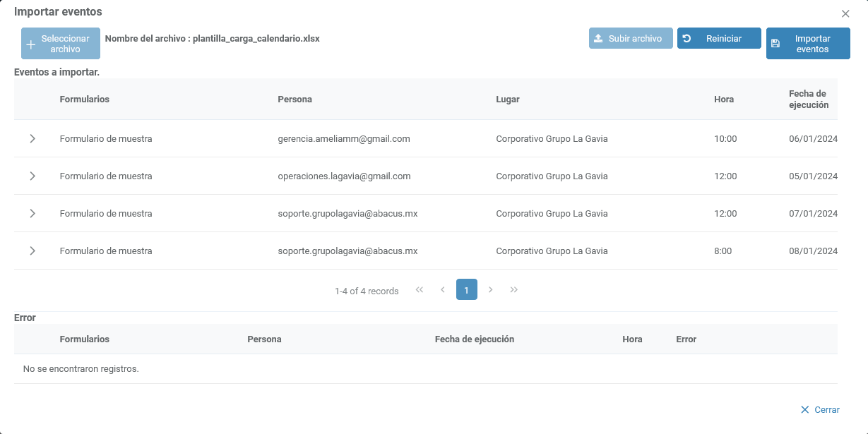The height and width of the screenshot is (434, 868).
Task: Go to the first page of records
Action: (x=420, y=290)
